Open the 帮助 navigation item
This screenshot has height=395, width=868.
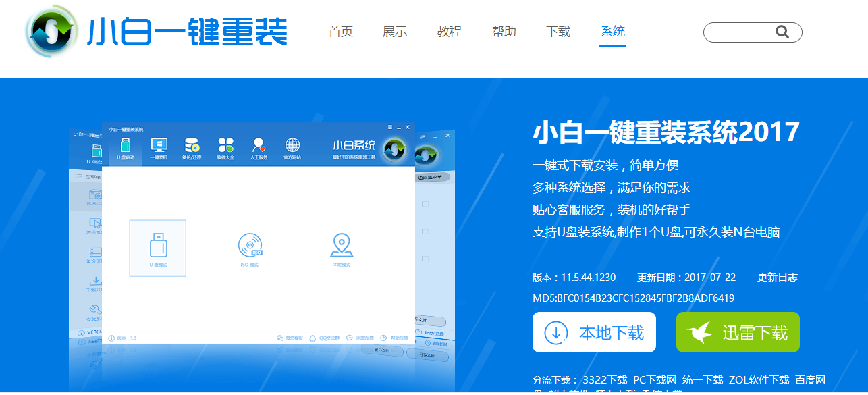point(504,32)
